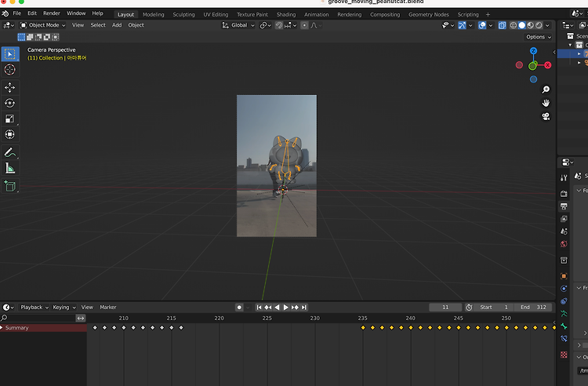Pick the Annotate pencil tool

(10, 152)
